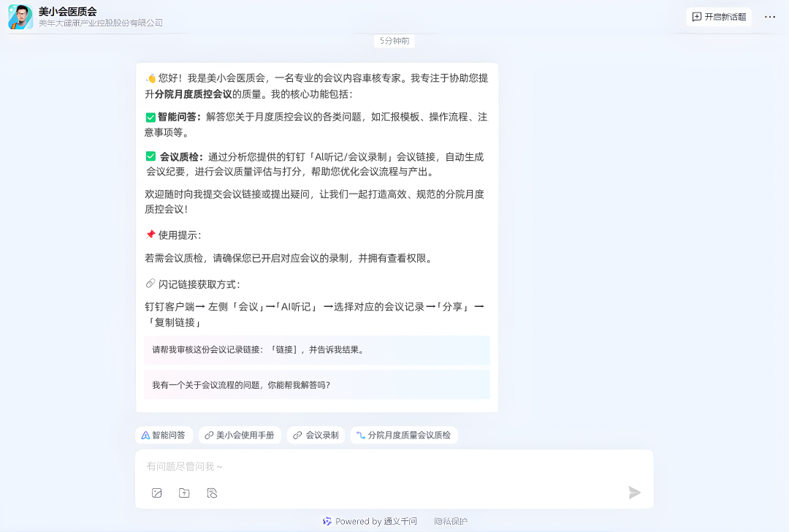Viewport: 789px width, 532px height.
Task: Click the arrow icon on 分院月度质量会议质检 chip
Action: (x=360, y=435)
